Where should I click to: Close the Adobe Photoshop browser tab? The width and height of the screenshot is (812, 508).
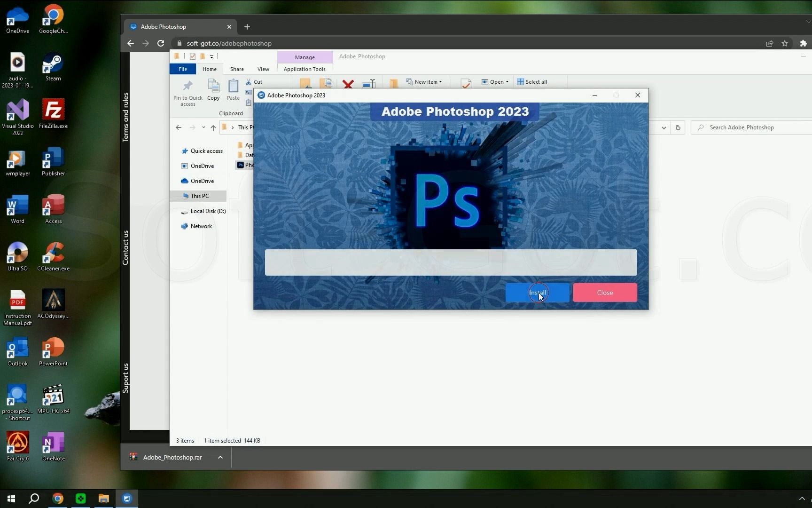(x=229, y=27)
